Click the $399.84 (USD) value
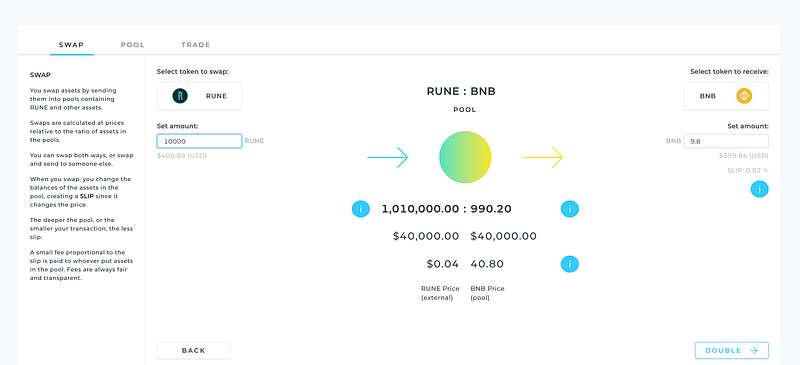 [743, 155]
